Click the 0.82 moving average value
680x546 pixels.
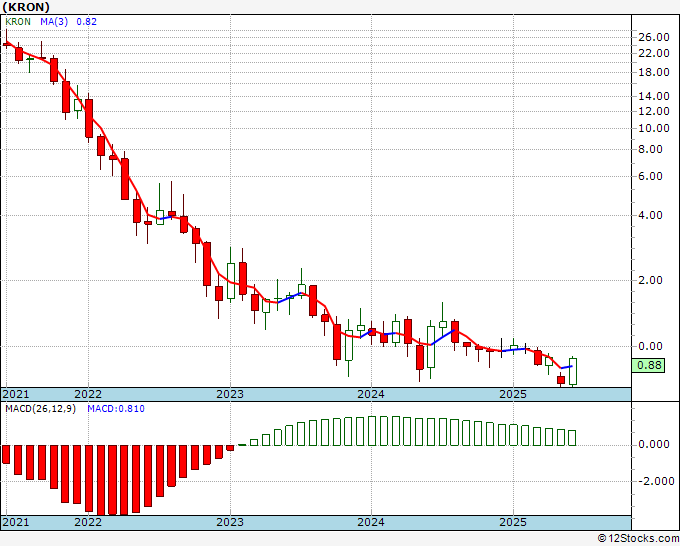(86, 22)
